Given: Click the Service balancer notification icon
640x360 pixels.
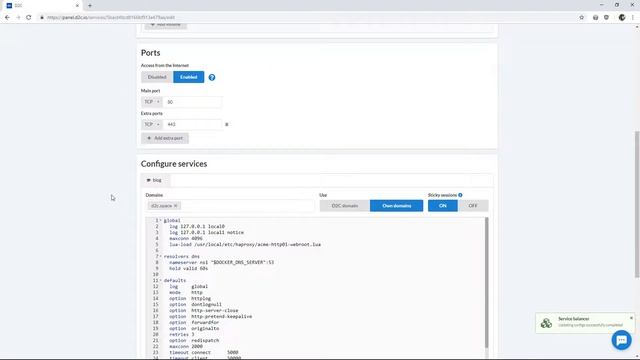Looking at the screenshot, I should point(546,323).
